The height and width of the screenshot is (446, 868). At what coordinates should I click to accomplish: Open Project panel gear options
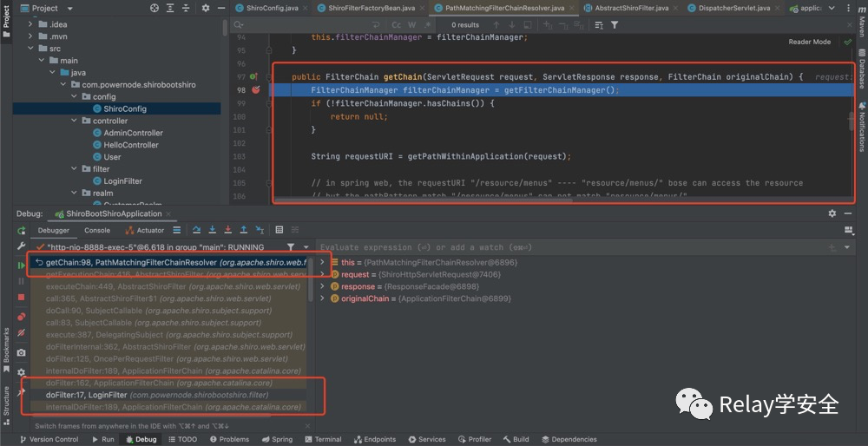click(x=206, y=9)
